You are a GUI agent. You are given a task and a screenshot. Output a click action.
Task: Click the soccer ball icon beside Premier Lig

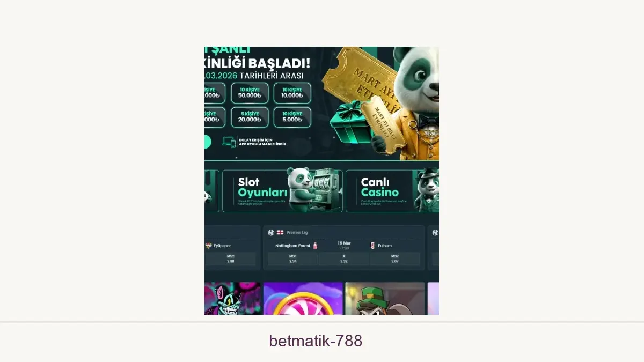click(x=271, y=233)
